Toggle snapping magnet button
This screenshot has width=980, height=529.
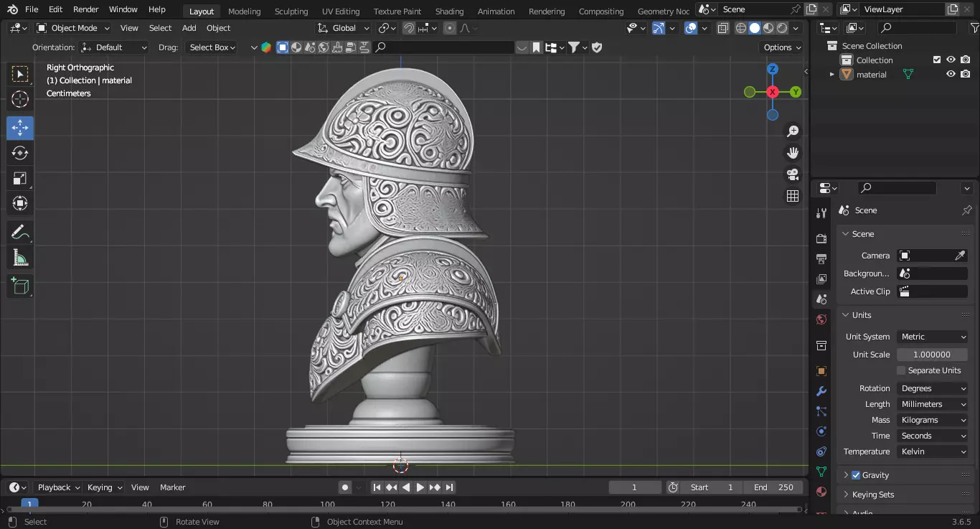[x=408, y=28]
